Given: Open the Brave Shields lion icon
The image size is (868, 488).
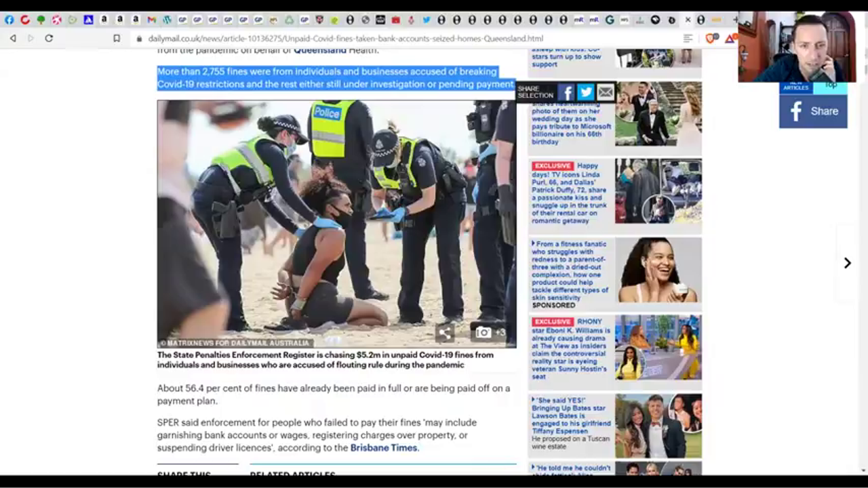Looking at the screenshot, I should [711, 39].
